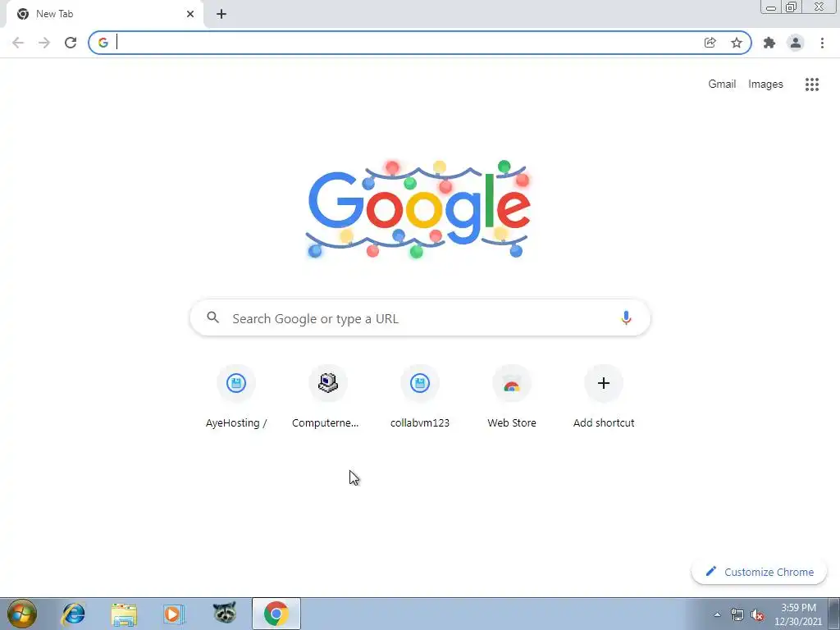
Task: Reload the page with the refresh icon
Action: [71, 43]
